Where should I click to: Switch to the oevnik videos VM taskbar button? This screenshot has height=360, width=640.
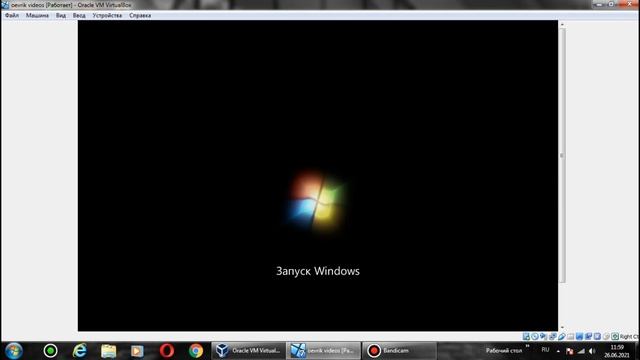tap(323, 351)
